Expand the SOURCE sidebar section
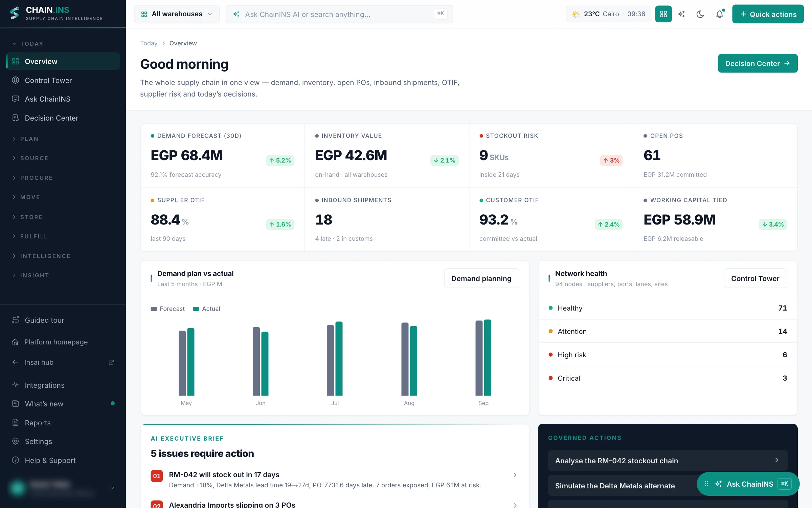812x508 pixels. [30, 158]
